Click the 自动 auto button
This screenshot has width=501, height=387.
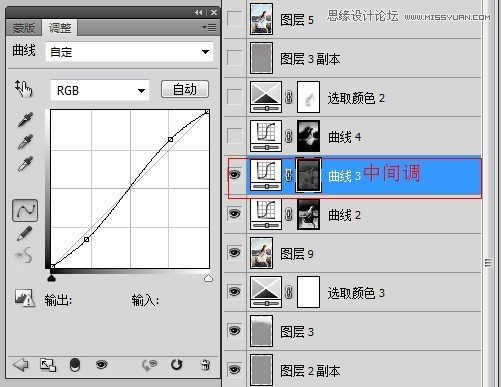(x=185, y=89)
